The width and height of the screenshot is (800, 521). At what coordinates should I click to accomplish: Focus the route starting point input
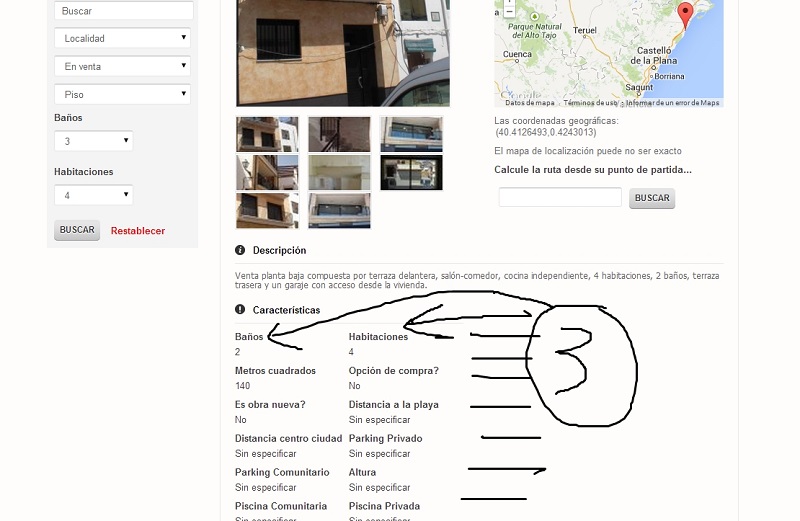[560, 197]
